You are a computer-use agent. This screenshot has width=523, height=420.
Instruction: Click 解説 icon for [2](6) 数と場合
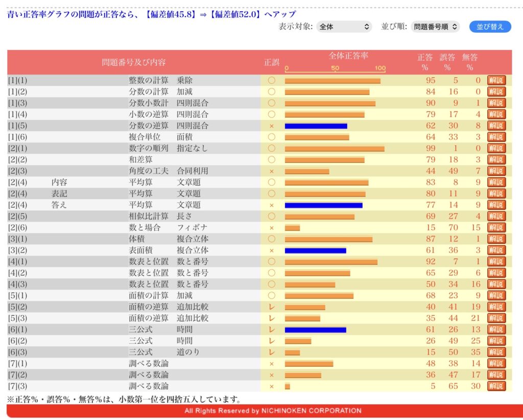[496, 227]
